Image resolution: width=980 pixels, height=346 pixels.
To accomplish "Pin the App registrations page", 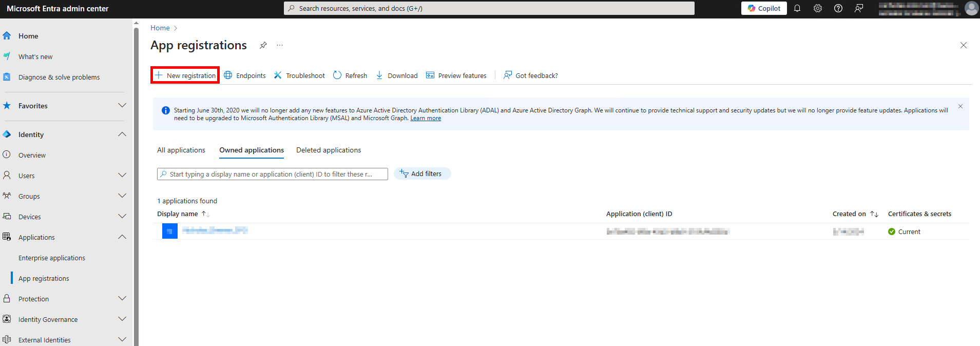I will [263, 45].
